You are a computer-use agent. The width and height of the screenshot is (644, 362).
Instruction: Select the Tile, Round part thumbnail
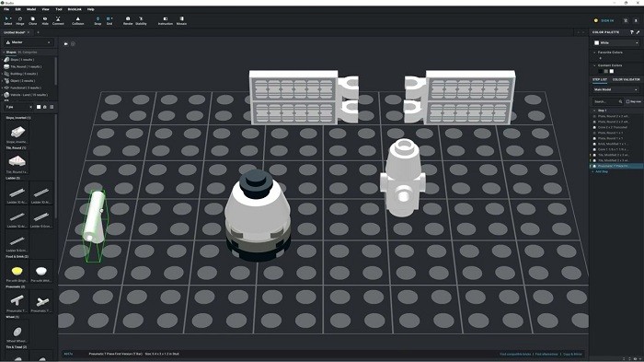17,162
